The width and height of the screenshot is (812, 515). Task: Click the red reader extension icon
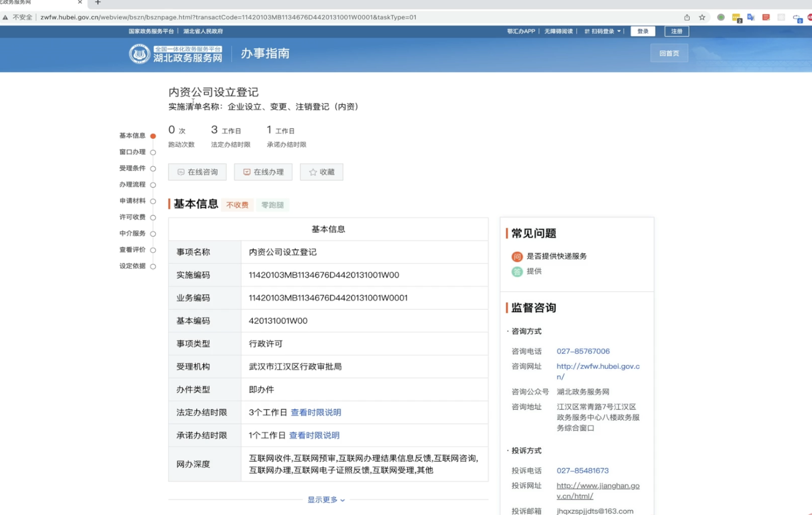click(x=766, y=17)
